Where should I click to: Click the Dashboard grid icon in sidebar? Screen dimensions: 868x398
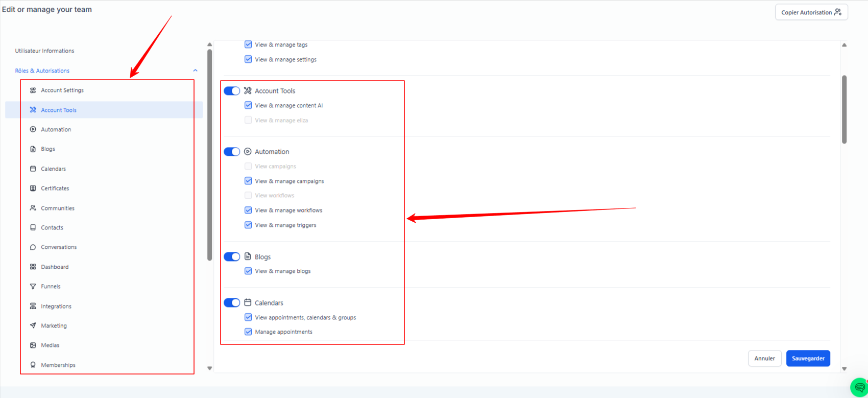(33, 267)
